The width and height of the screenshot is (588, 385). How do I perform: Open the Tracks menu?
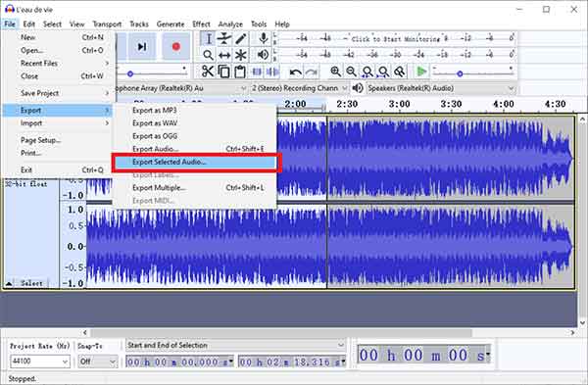click(139, 24)
